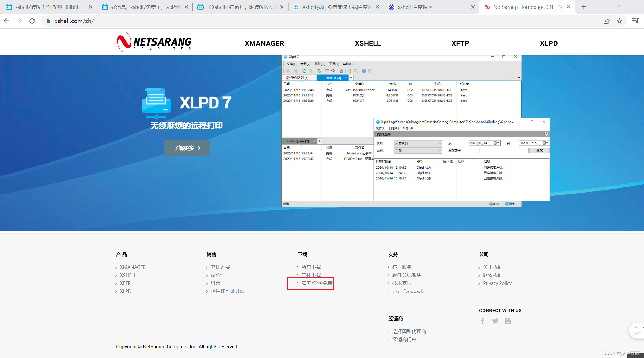Open the XSHELL navigation menu
The width and height of the screenshot is (644, 358).
tap(368, 43)
